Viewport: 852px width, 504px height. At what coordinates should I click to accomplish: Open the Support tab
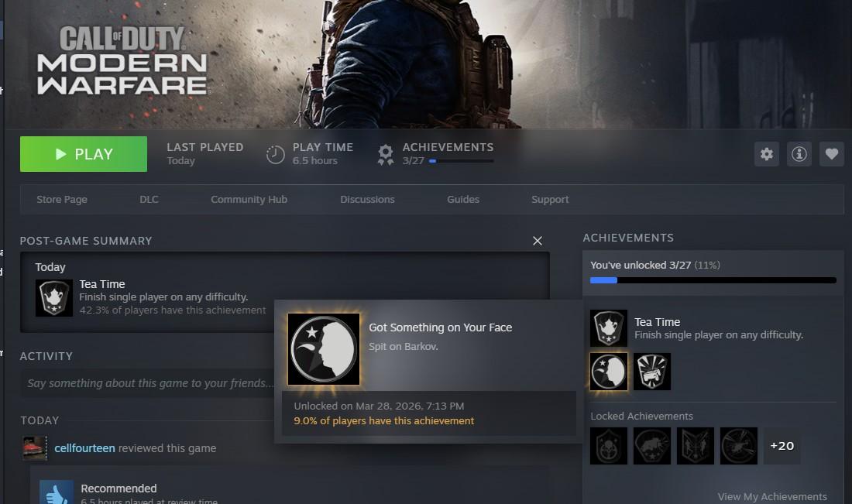550,200
